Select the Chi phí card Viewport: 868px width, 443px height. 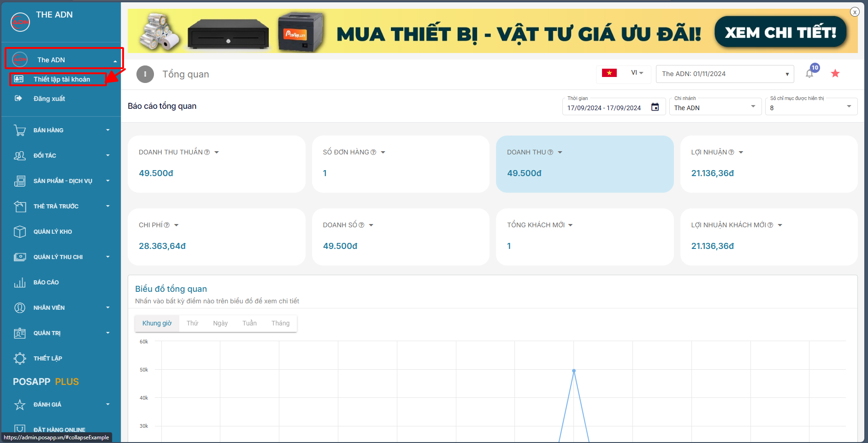pos(217,237)
